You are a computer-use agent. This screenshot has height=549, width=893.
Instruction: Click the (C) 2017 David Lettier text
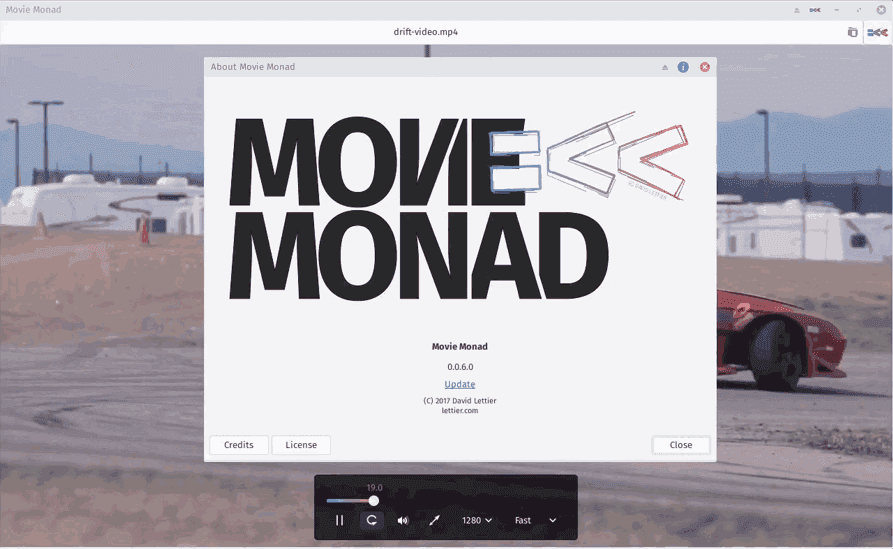pyautogui.click(x=460, y=400)
